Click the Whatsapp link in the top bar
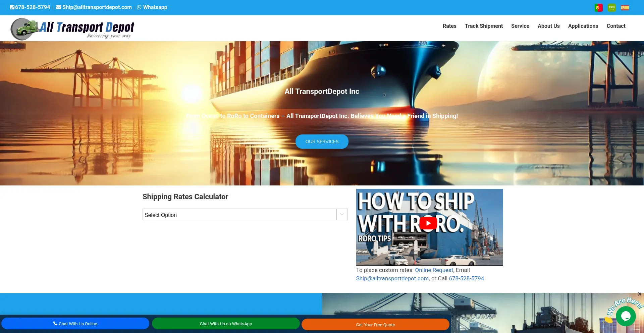This screenshot has height=333, width=644. click(x=155, y=7)
